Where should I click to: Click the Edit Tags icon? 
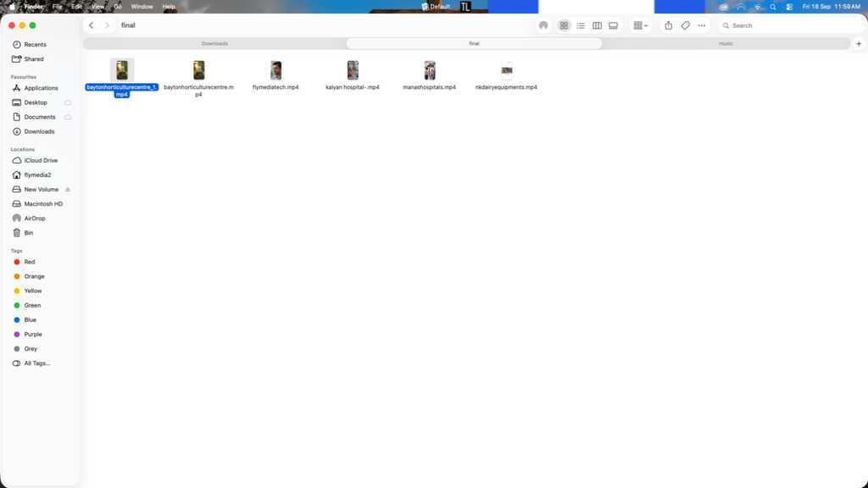tap(685, 25)
